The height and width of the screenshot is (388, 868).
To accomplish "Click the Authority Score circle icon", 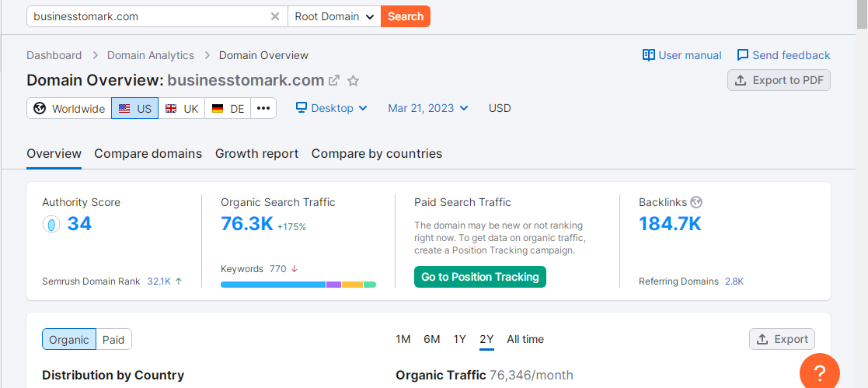I will pos(51,225).
